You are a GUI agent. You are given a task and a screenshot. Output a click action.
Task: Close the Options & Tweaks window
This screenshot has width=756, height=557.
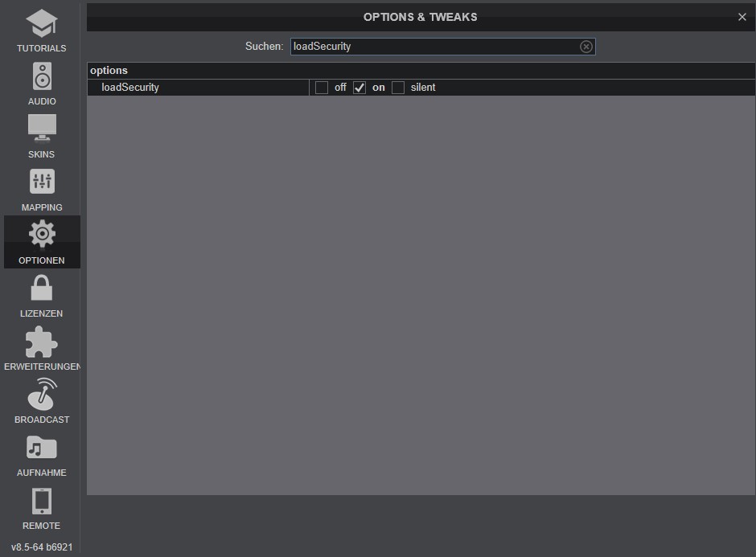point(742,17)
